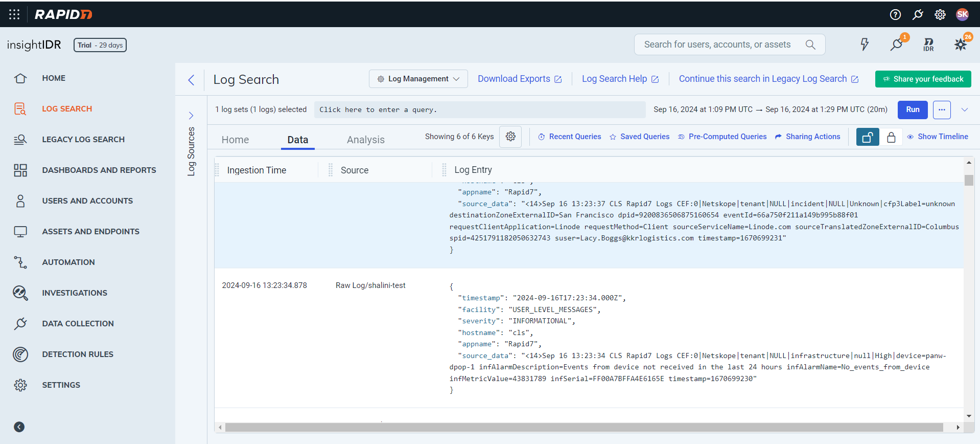The image size is (980, 444).
Task: Open the Download Exports link
Action: (520, 79)
